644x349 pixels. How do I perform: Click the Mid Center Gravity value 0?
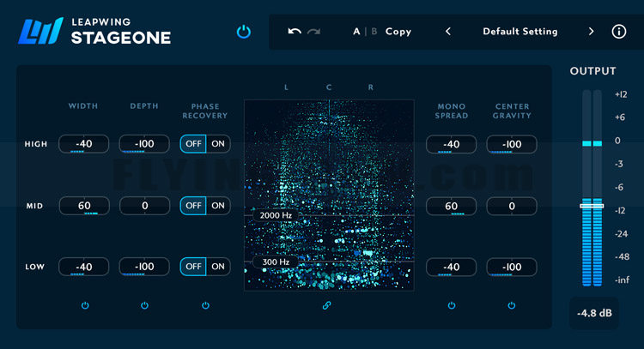pyautogui.click(x=512, y=206)
